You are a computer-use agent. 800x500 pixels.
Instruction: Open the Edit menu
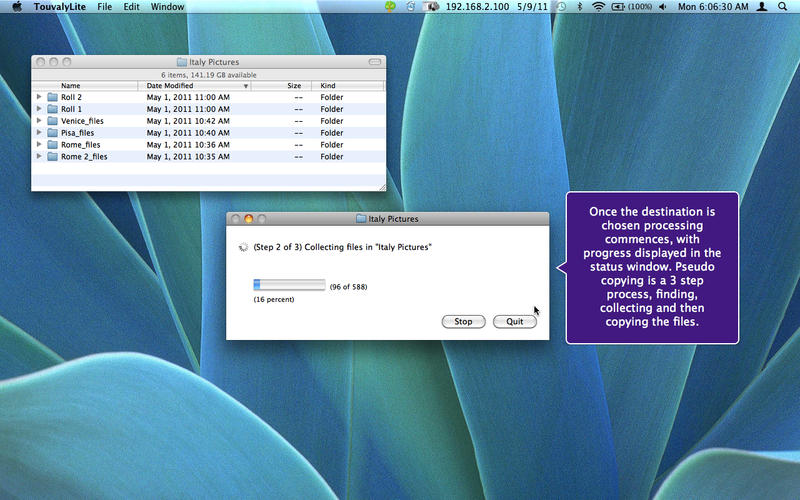(131, 7)
